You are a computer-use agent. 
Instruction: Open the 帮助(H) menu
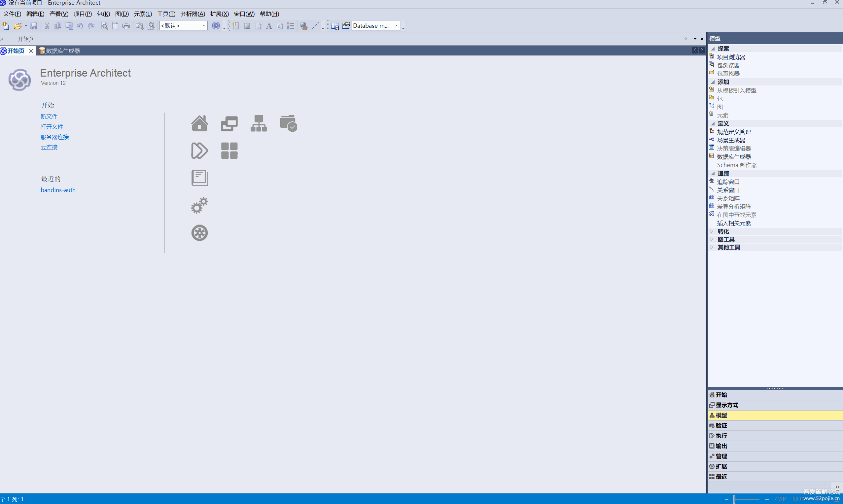[x=269, y=14]
